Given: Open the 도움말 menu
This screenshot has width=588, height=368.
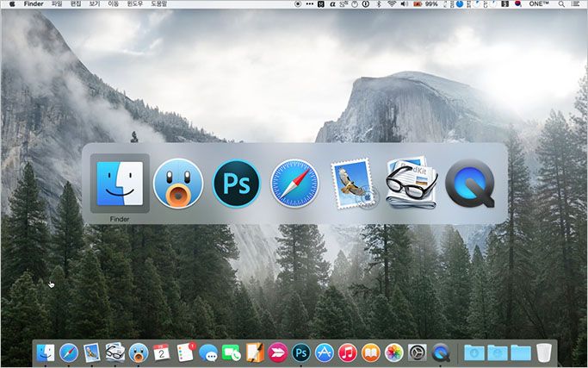Looking at the screenshot, I should (159, 3).
